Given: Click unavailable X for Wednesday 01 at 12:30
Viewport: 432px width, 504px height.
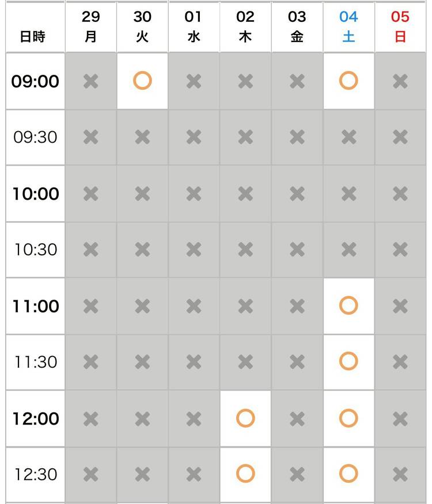Looking at the screenshot, I should click(x=194, y=474).
